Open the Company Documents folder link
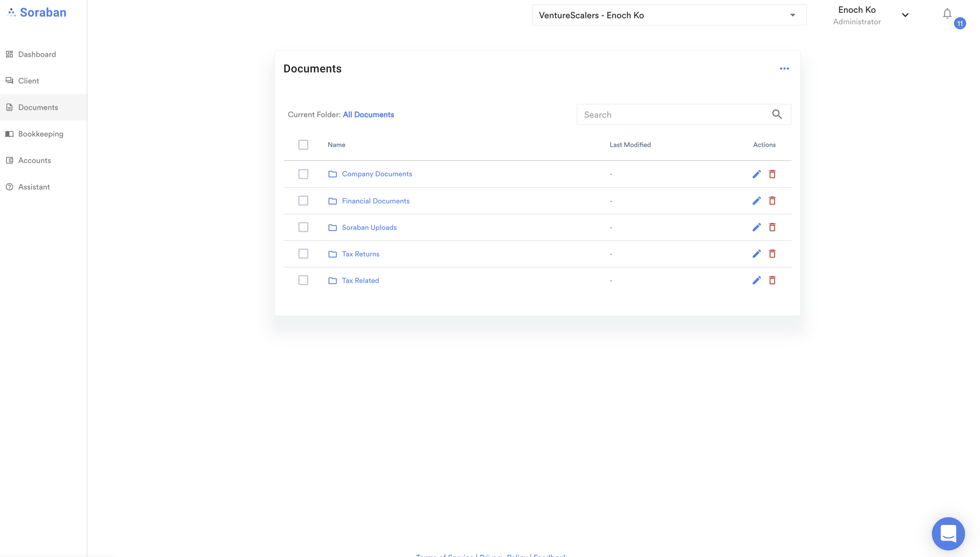 377,174
